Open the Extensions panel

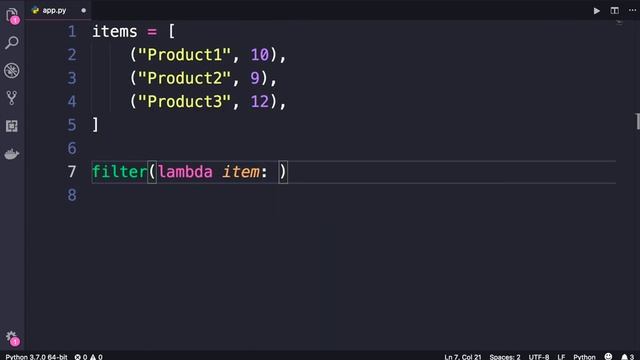click(x=12, y=126)
